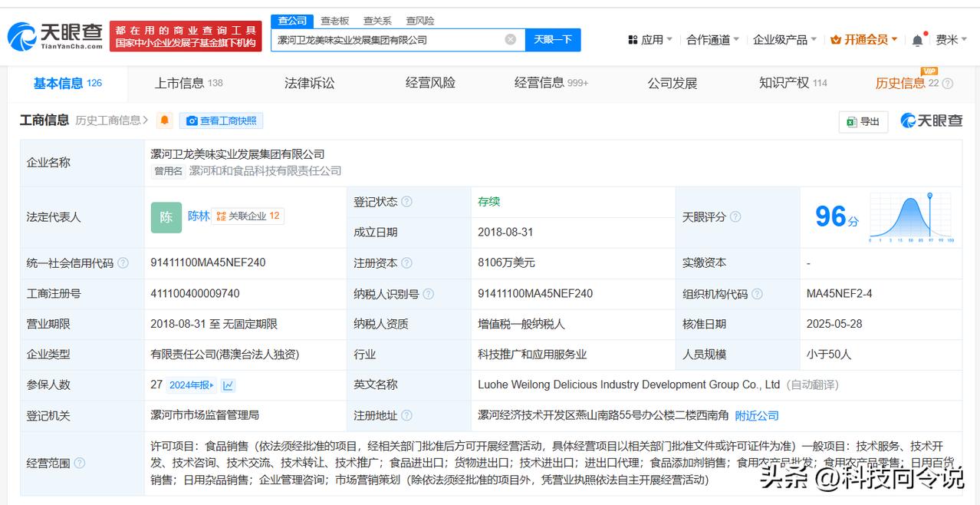Image resolution: width=980 pixels, height=505 pixels.
Task: Click 登记机关 value 漯河市市场监督管理局
Action: [x=205, y=415]
